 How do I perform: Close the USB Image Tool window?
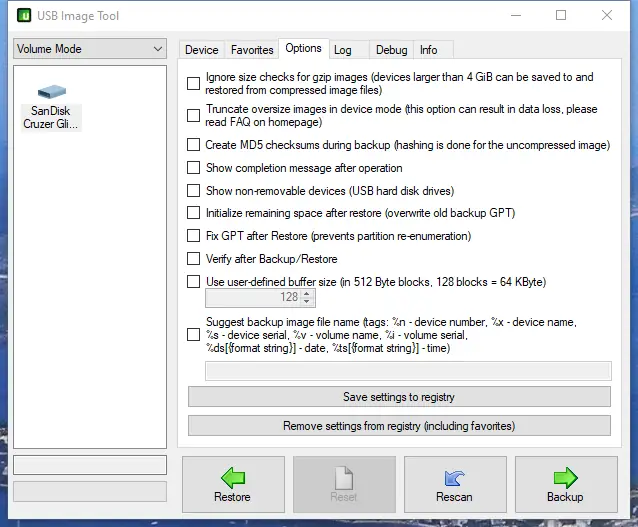[607, 15]
